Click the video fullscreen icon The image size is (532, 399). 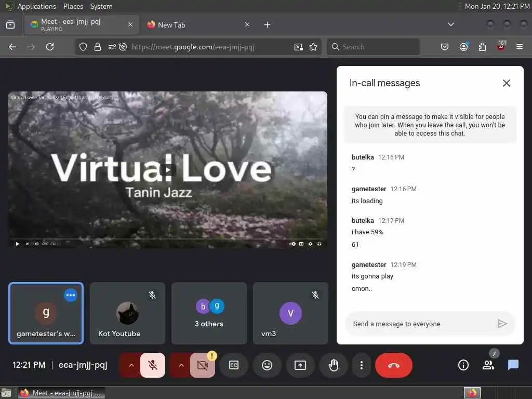click(320, 244)
